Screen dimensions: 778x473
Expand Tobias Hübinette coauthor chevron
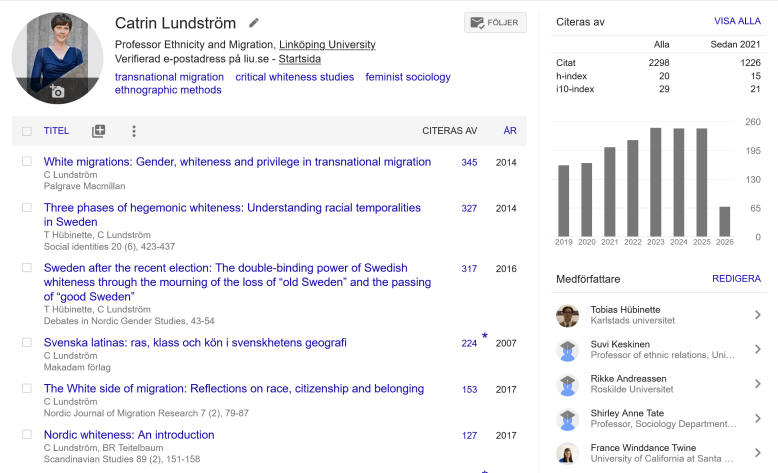click(757, 315)
